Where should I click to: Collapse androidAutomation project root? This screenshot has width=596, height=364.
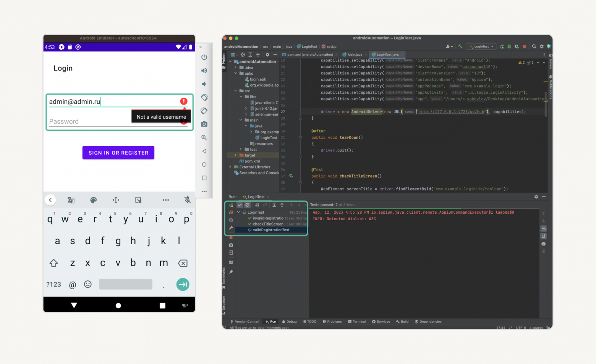click(x=230, y=61)
